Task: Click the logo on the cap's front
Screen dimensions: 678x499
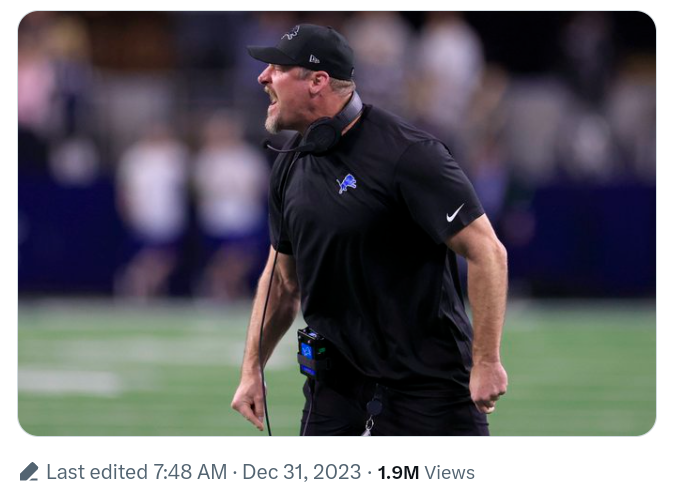Action: [x=290, y=33]
